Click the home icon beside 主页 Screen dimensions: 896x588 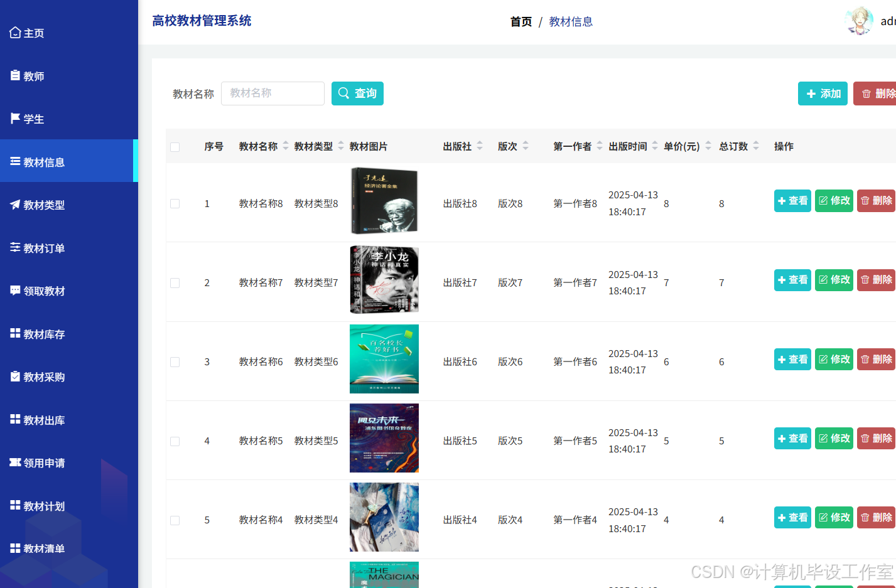pos(15,33)
